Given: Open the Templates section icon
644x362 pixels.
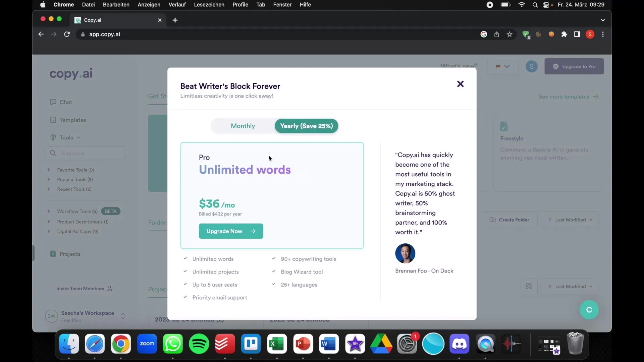Looking at the screenshot, I should [x=53, y=120].
